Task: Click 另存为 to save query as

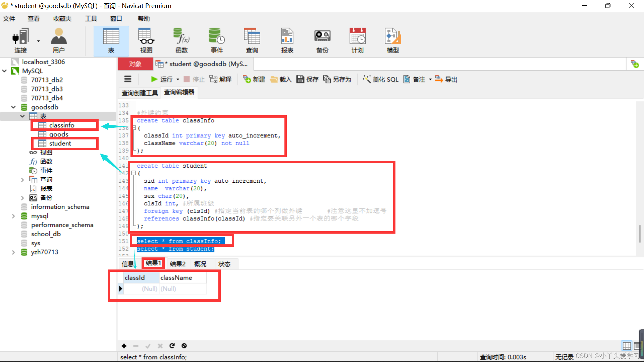Action: tap(337, 79)
